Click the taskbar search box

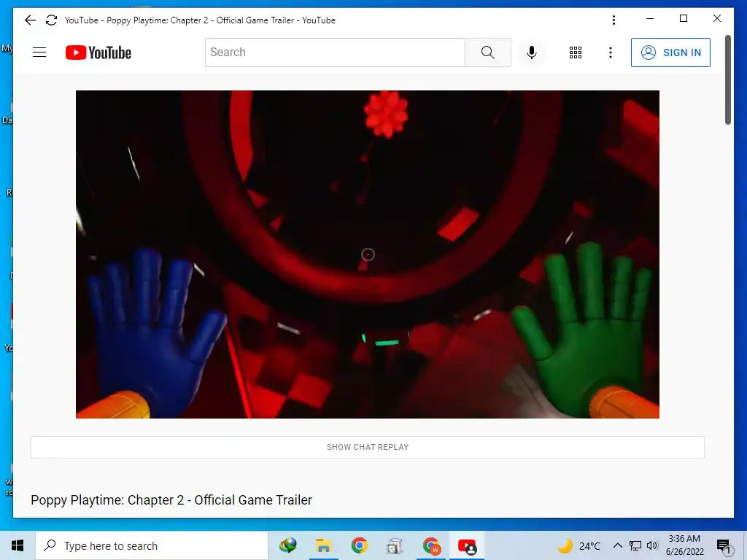152,545
